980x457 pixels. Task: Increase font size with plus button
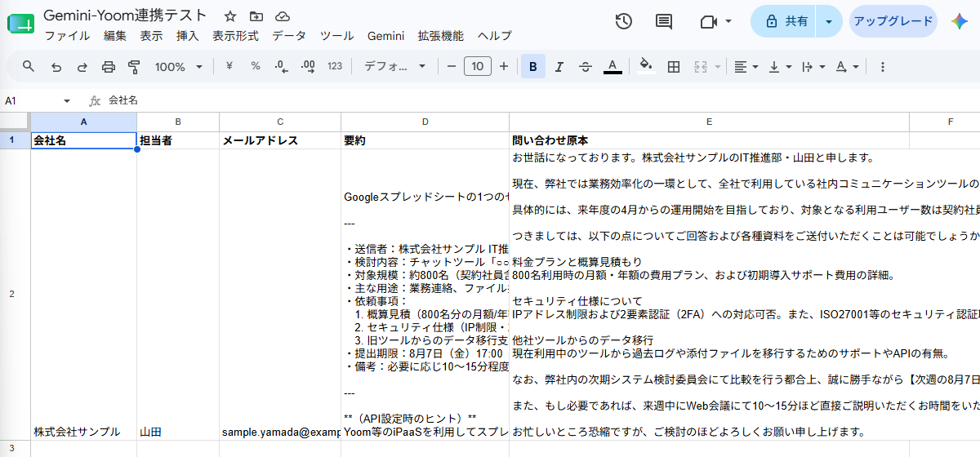tap(504, 67)
